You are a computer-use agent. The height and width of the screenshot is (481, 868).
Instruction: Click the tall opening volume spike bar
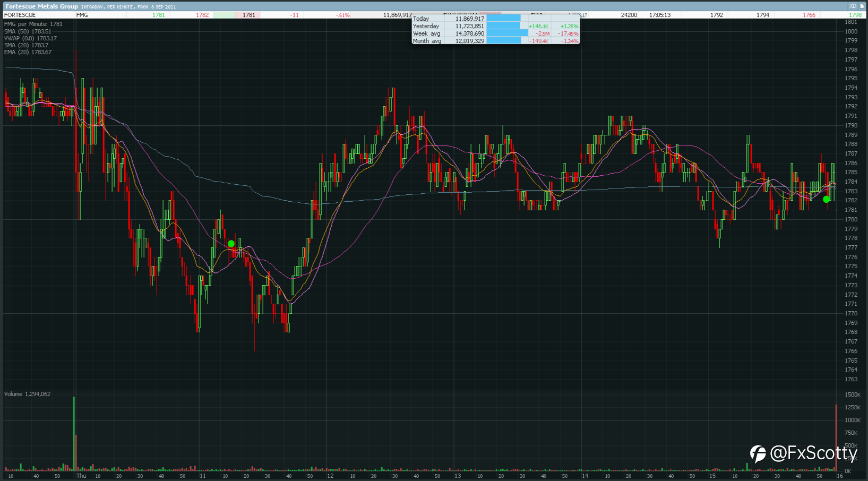[74, 433]
